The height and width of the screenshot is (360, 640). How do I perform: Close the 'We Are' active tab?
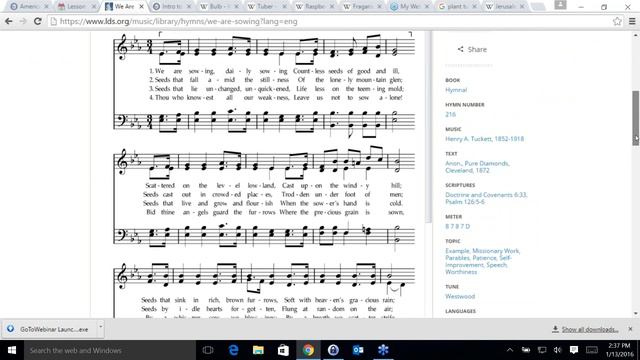click(x=141, y=7)
